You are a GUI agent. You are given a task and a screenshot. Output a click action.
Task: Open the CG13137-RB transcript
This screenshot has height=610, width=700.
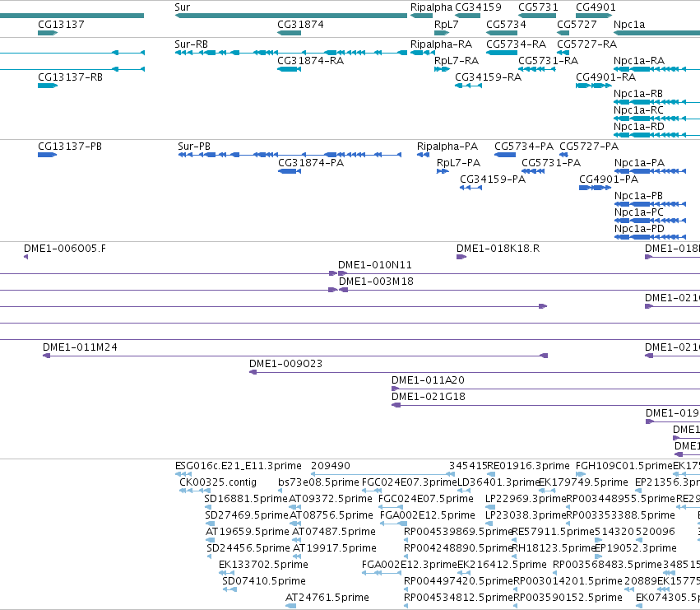48,86
